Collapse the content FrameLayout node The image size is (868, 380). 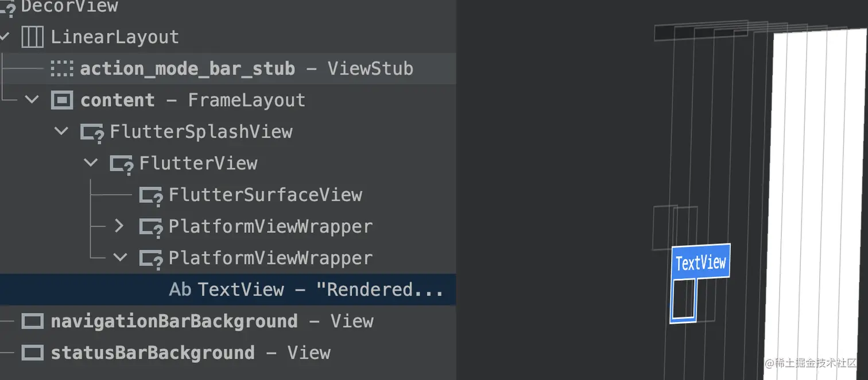32,100
